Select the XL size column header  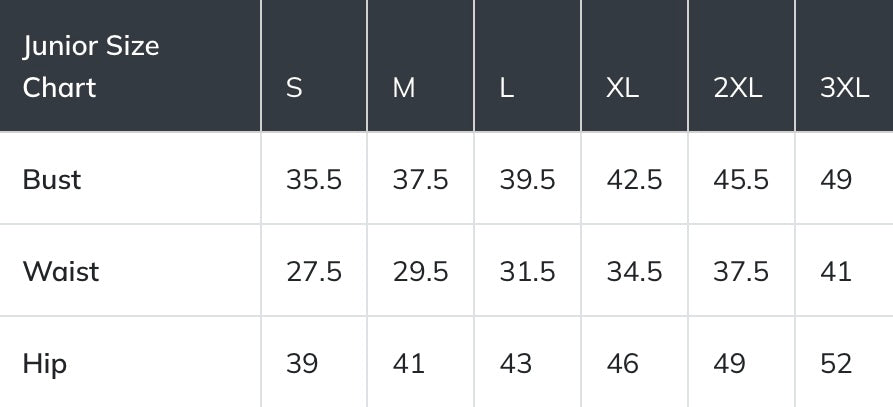click(622, 88)
